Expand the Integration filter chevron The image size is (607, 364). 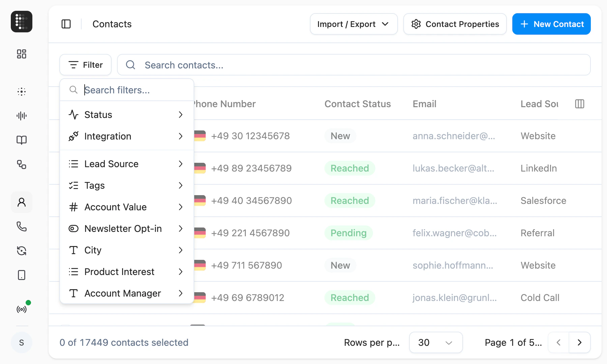(x=181, y=136)
